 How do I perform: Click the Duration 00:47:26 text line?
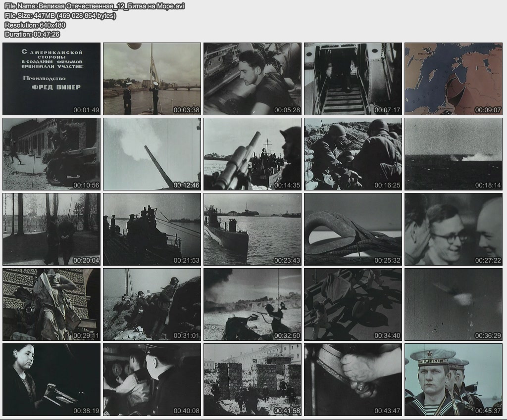[32, 34]
